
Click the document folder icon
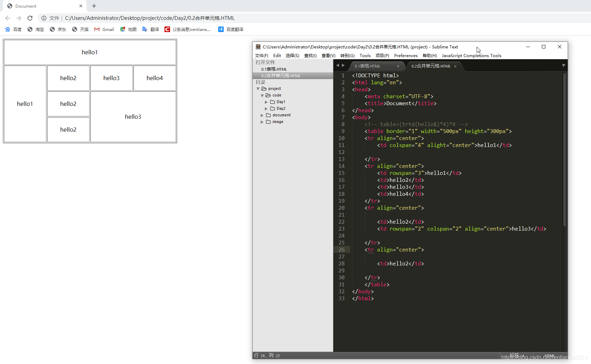(268, 115)
